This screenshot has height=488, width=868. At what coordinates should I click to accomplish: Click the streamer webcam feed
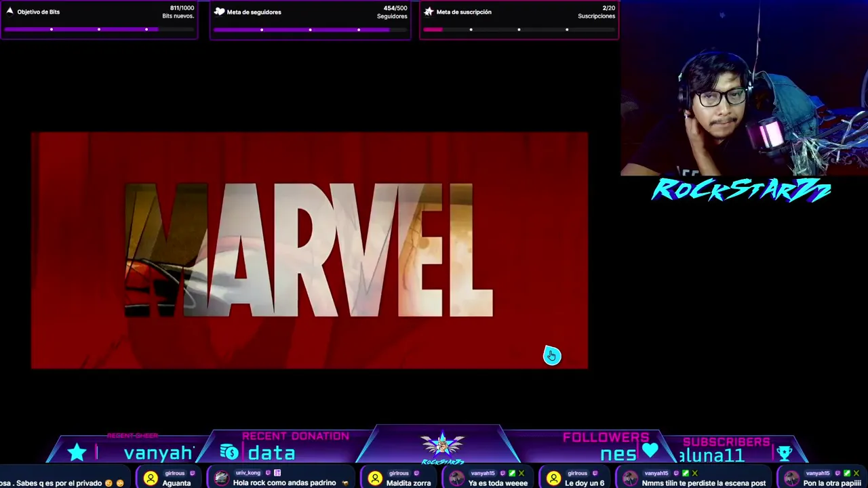tap(744, 88)
